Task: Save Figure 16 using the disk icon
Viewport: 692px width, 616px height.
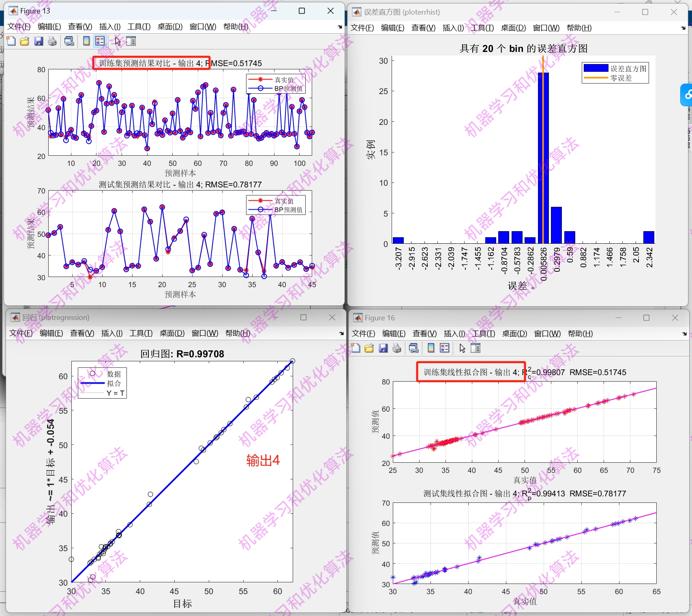Action: pos(383,348)
